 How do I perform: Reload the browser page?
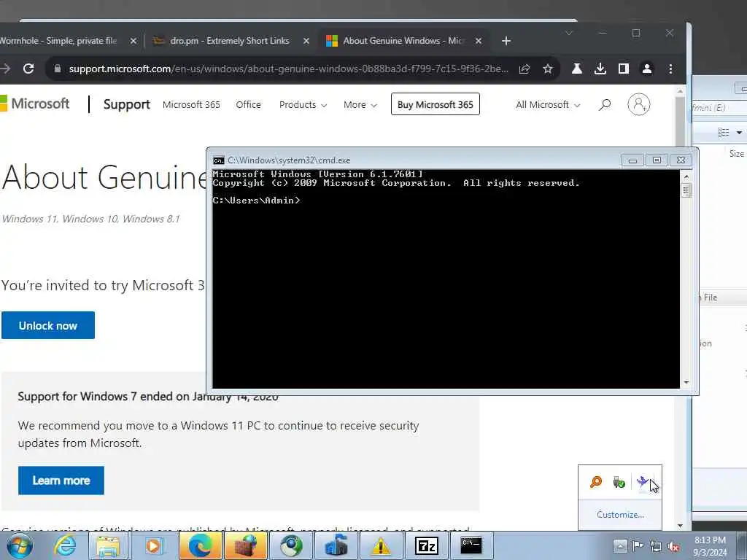28,69
